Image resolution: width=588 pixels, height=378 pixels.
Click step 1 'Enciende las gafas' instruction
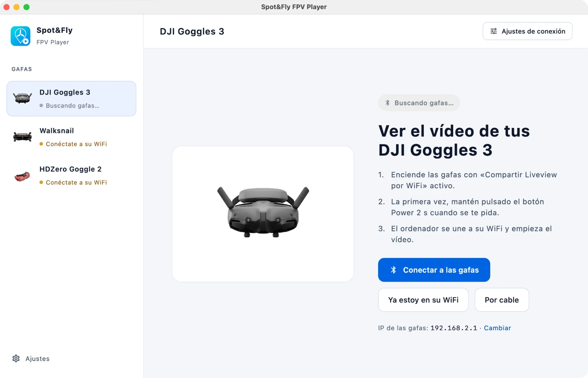[474, 180]
